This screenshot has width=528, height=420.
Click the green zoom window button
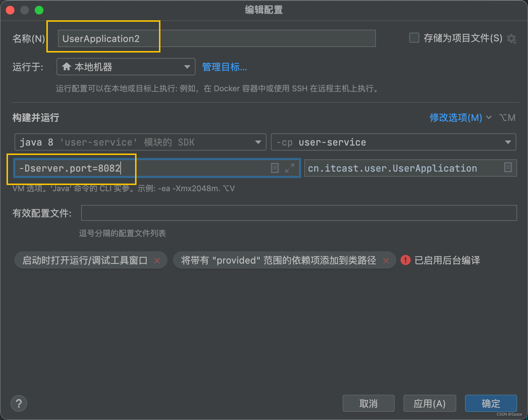pos(39,10)
